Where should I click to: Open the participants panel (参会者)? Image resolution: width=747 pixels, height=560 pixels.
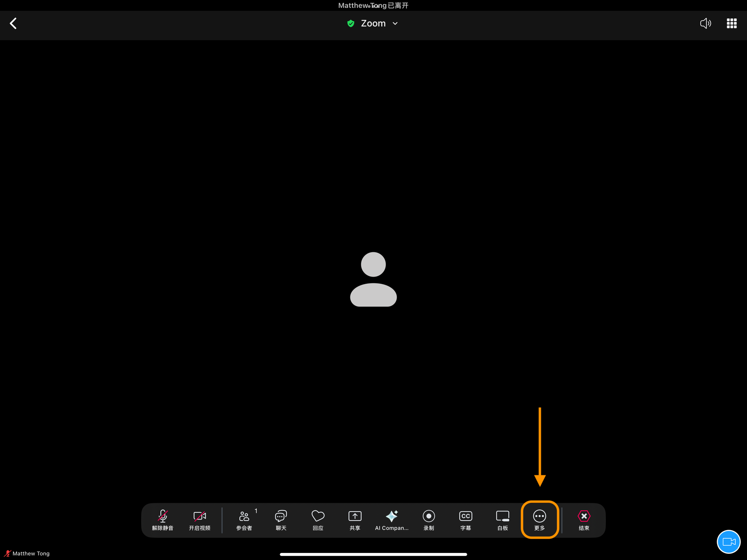pyautogui.click(x=244, y=520)
